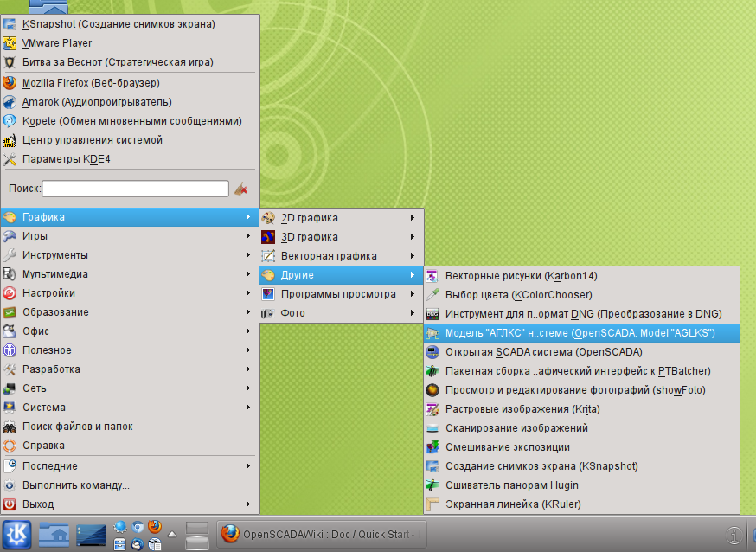756x552 pixels.
Task: Click the PTBatcher icon
Action: click(x=432, y=370)
